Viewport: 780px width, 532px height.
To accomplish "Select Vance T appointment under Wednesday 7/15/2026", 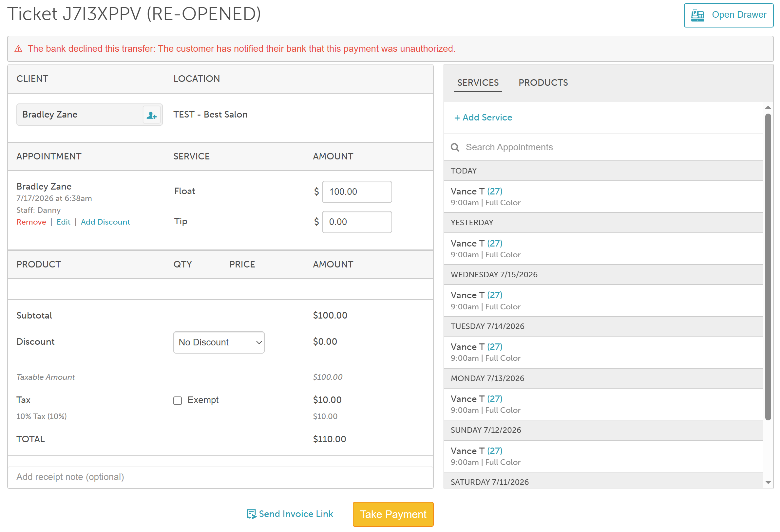I will [x=603, y=301].
